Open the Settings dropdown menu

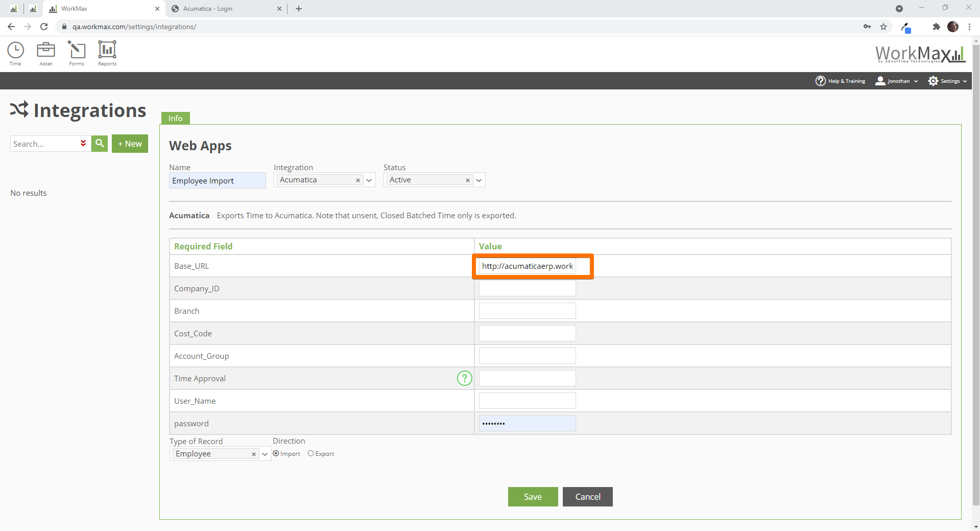948,81
